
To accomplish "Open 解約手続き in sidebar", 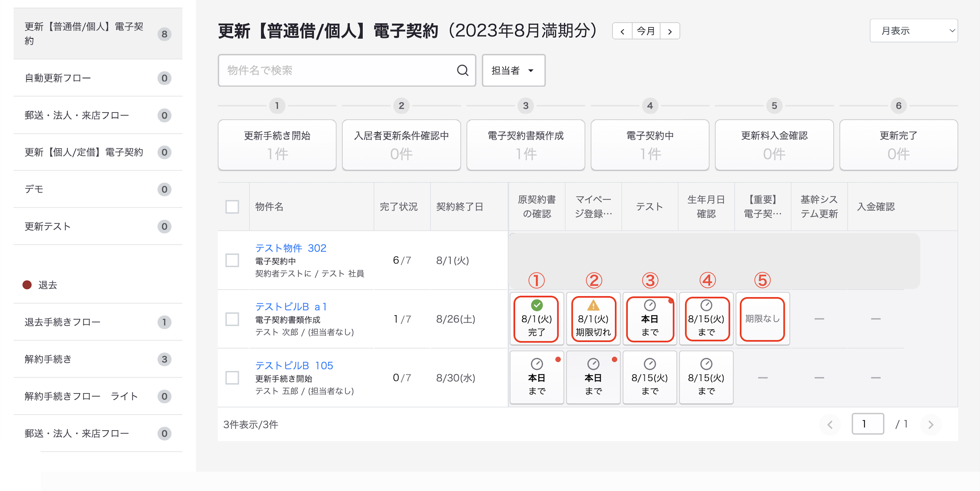I will (98, 359).
